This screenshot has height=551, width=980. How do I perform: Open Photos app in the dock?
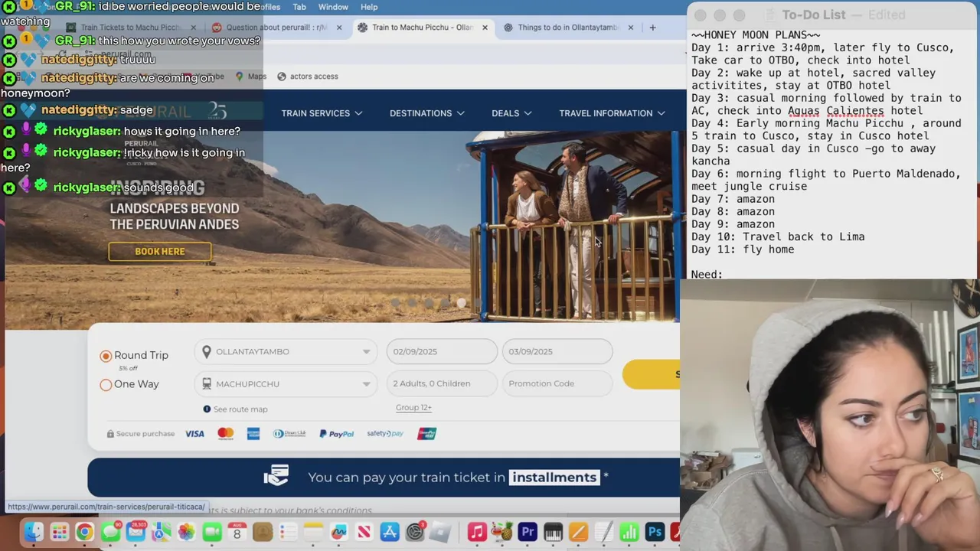(x=186, y=532)
